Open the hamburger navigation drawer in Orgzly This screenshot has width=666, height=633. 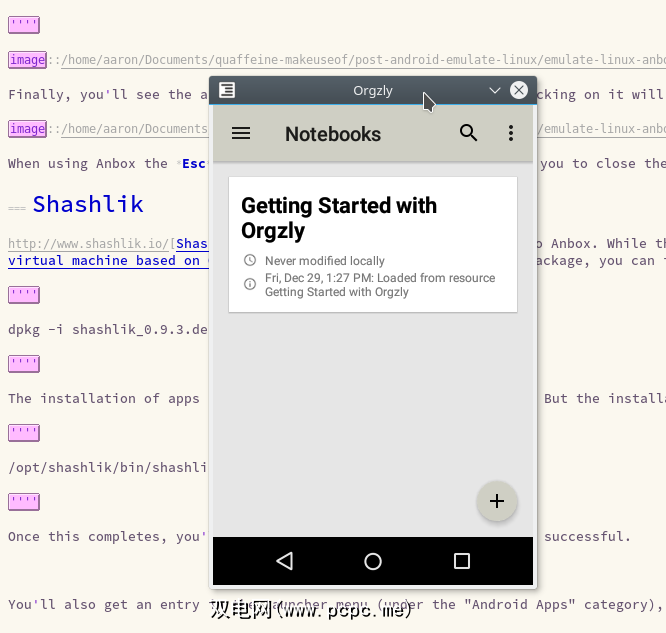241,133
